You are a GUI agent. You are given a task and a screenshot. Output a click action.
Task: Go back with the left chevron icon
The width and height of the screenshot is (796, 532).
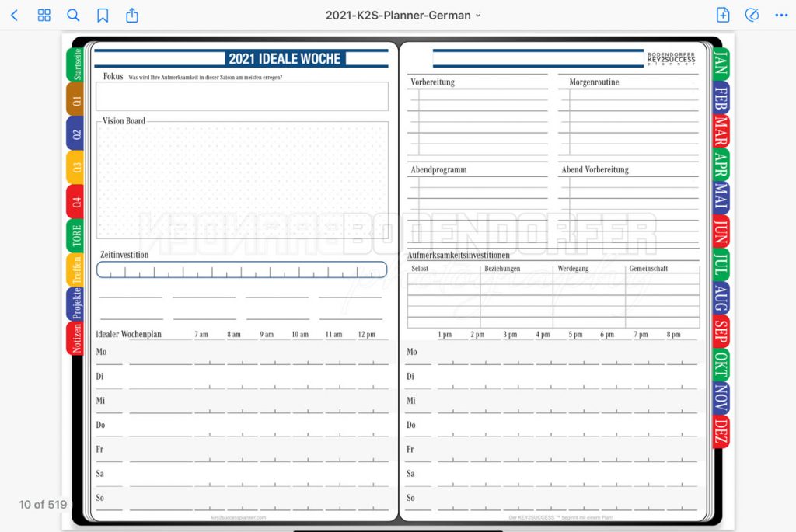pyautogui.click(x=14, y=16)
